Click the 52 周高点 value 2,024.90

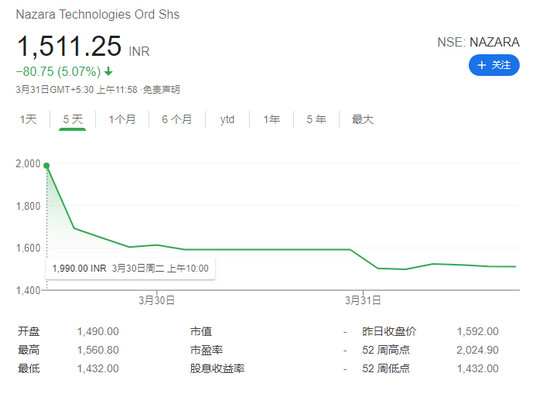pos(477,350)
